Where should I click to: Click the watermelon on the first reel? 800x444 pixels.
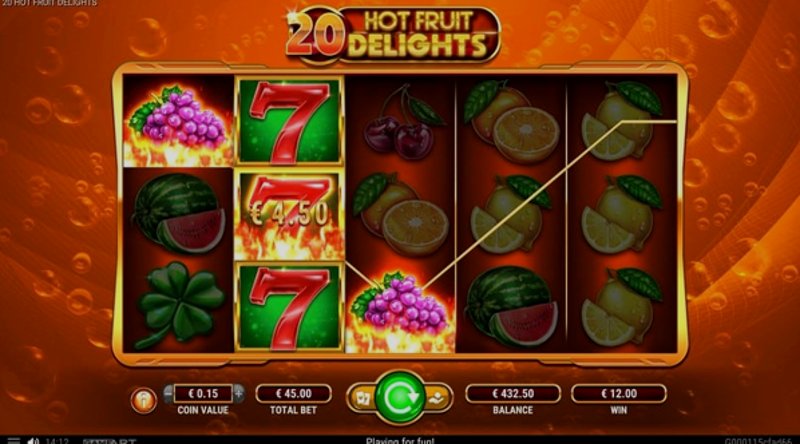[179, 213]
